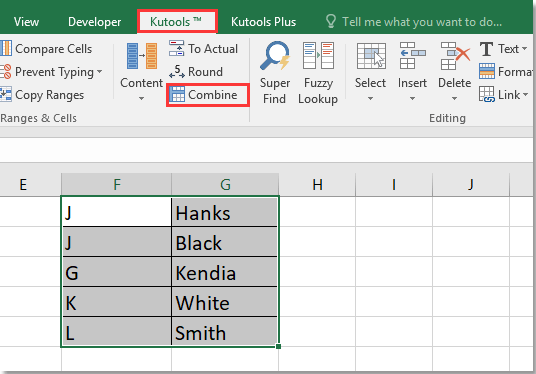The width and height of the screenshot is (536, 374).
Task: Click the Format icon
Action: click(x=487, y=71)
